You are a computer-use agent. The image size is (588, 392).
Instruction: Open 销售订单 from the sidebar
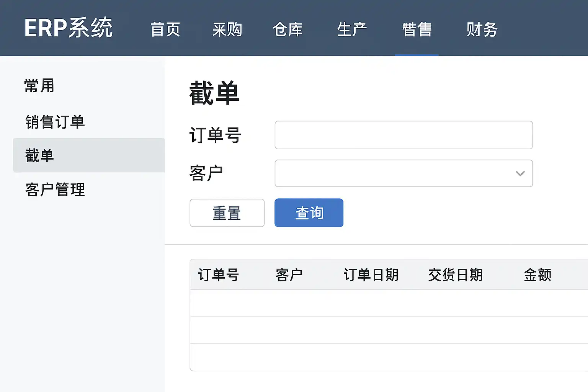(x=55, y=122)
